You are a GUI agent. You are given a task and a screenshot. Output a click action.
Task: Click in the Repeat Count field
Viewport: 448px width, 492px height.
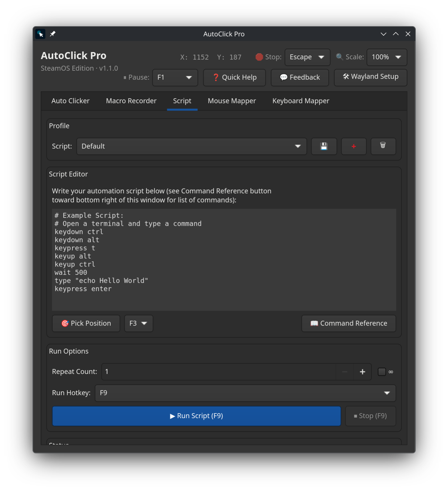pos(219,372)
